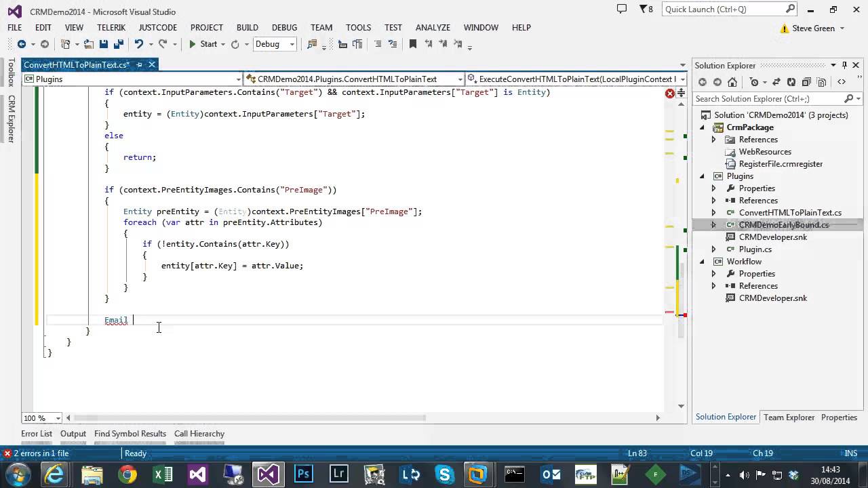Open the Debug configuration dropdown
The image size is (868, 488).
(x=275, y=44)
